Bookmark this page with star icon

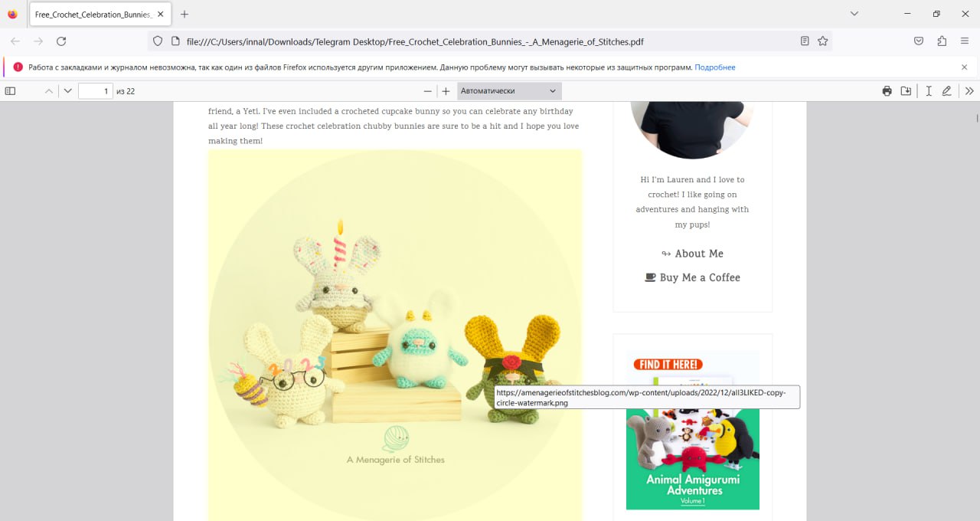(823, 41)
